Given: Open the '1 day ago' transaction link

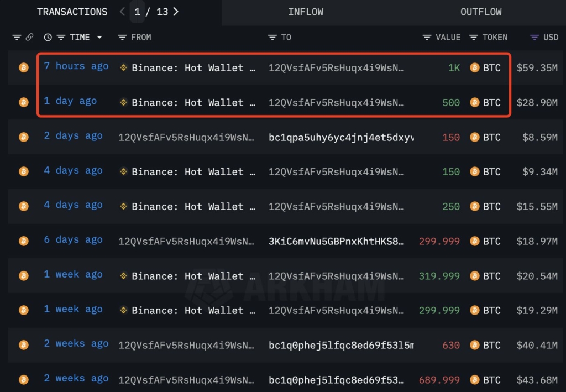Looking at the screenshot, I should tap(70, 101).
